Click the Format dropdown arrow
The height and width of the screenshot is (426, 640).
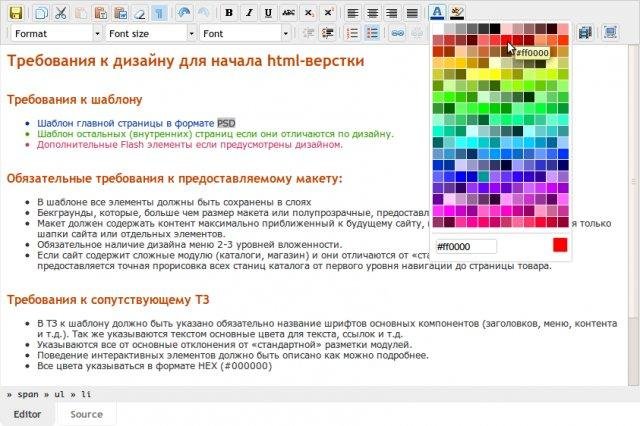[x=97, y=33]
